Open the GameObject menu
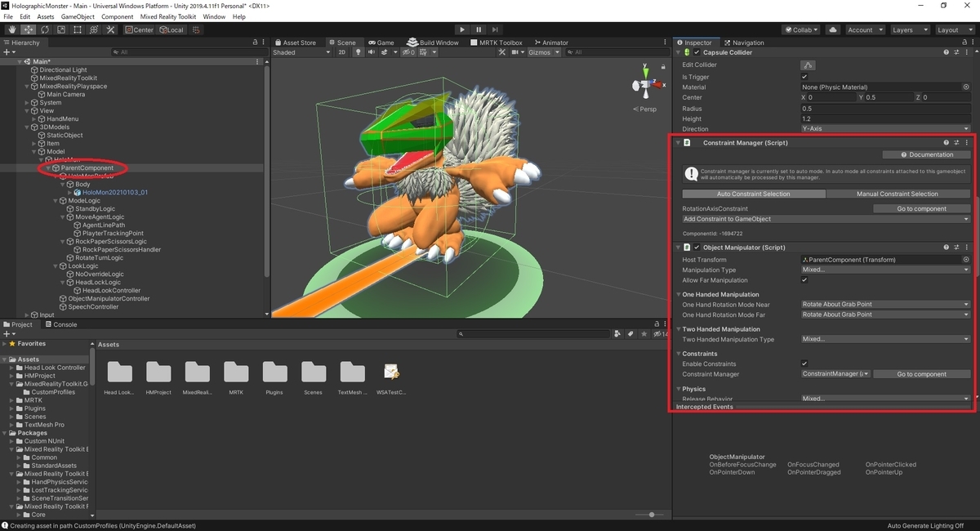Screen dimensions: 980x531 click(78, 16)
